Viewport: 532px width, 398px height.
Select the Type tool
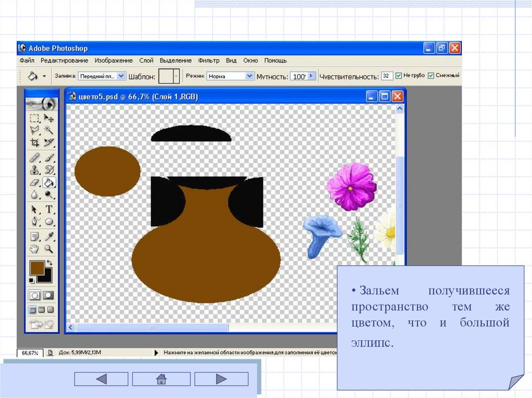49,210
